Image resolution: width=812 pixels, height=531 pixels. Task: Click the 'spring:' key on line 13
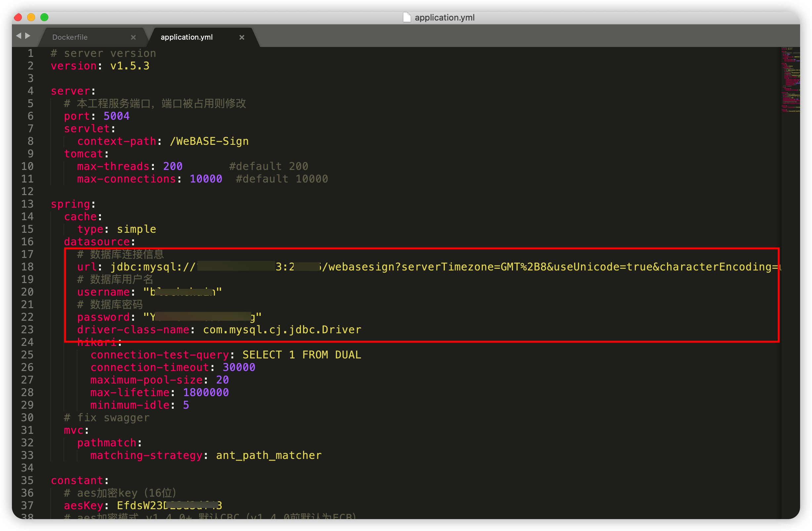(x=73, y=204)
